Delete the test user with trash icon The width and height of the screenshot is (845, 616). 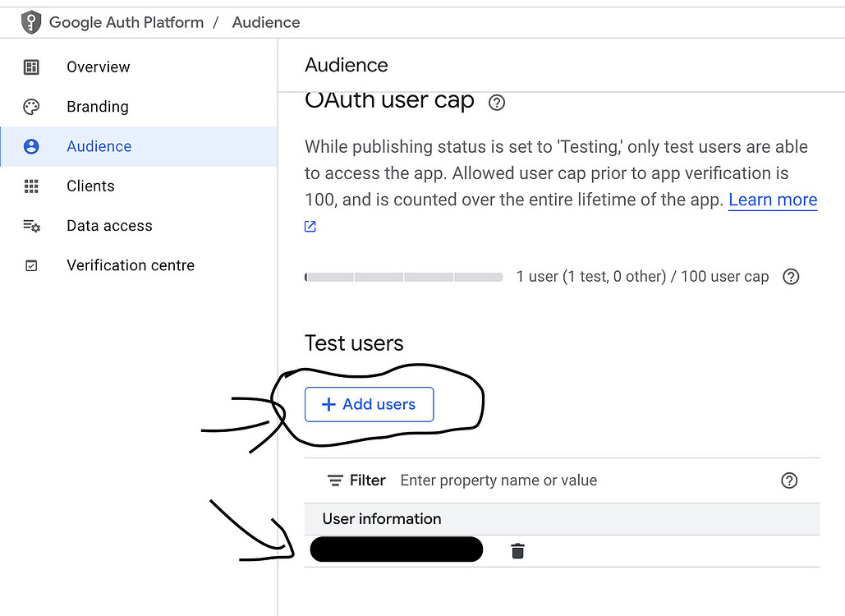517,549
